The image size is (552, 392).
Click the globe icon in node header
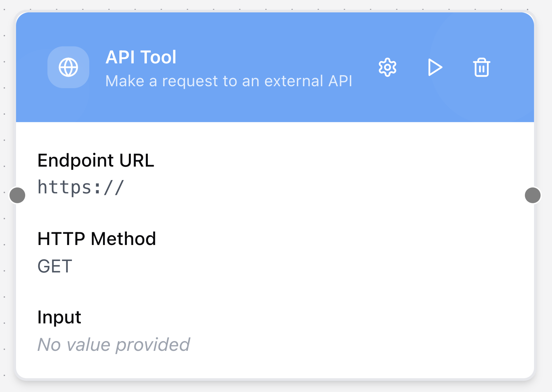[68, 67]
